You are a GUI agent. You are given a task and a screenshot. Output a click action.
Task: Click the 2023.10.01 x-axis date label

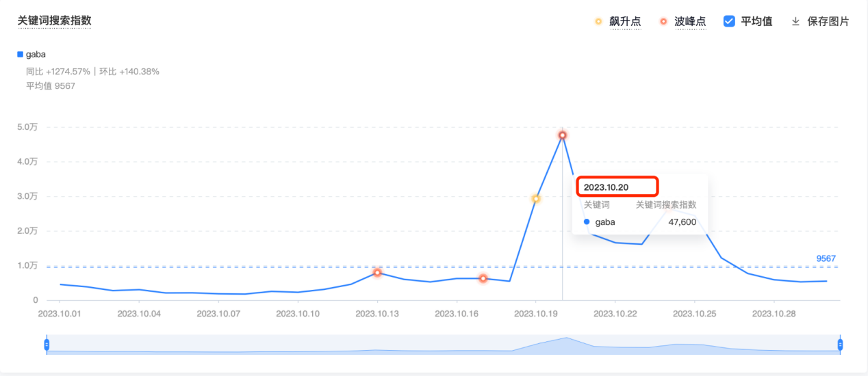coord(60,314)
